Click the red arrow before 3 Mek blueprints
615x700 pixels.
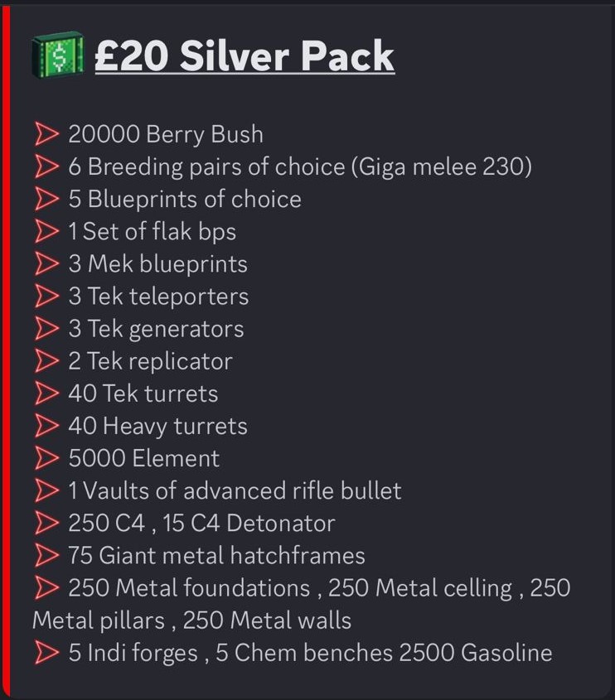[46, 263]
